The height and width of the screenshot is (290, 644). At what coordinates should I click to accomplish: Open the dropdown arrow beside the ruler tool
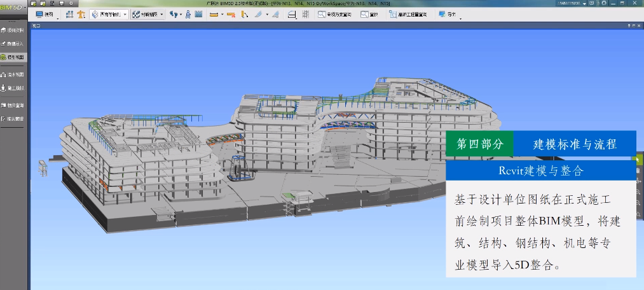[221, 13]
